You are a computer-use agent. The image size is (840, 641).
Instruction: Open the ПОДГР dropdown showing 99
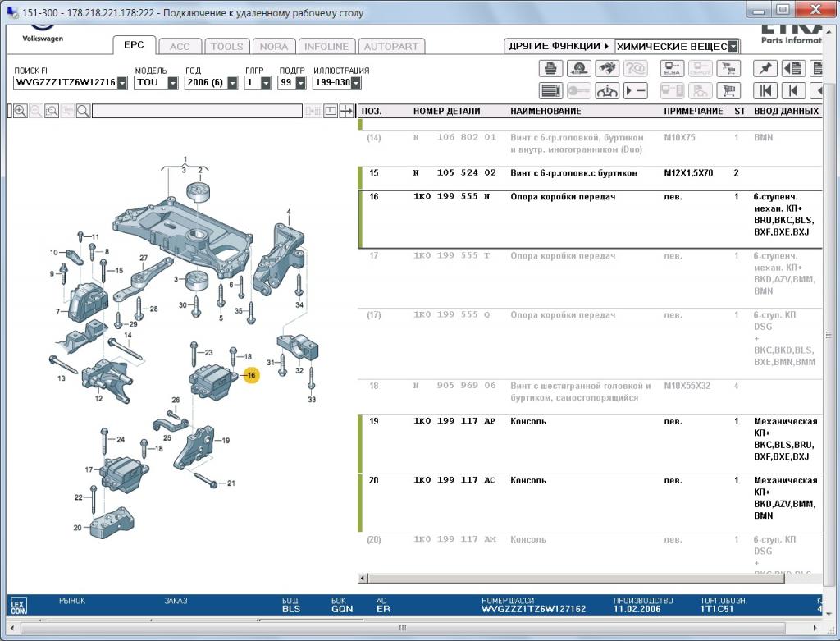pyautogui.click(x=300, y=83)
